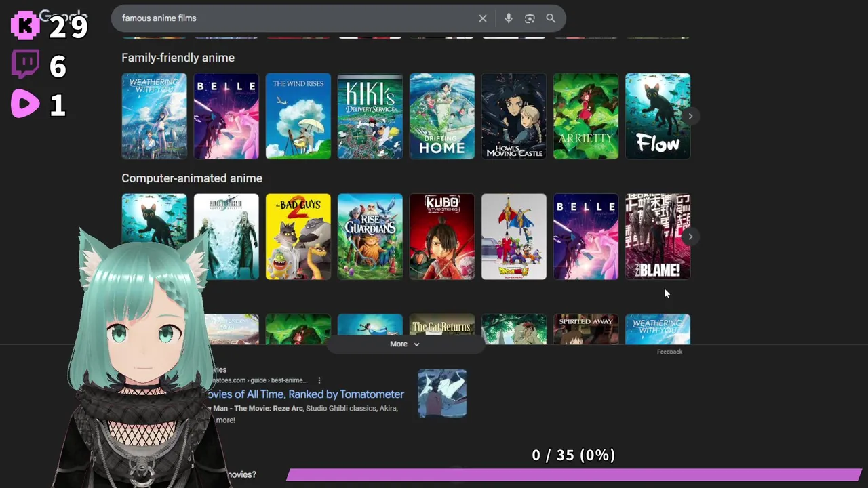Select Kubo and the Two Strings poster
This screenshot has width=868, height=488.
click(441, 237)
